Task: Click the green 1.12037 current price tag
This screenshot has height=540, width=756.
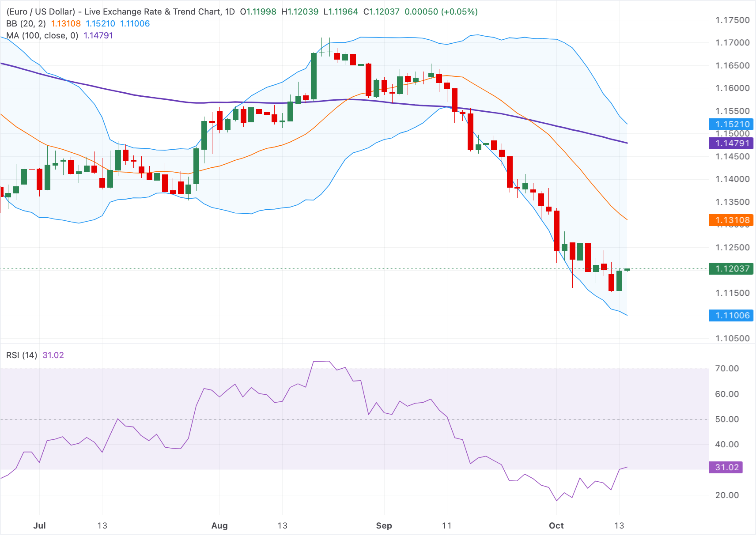Action: point(731,269)
